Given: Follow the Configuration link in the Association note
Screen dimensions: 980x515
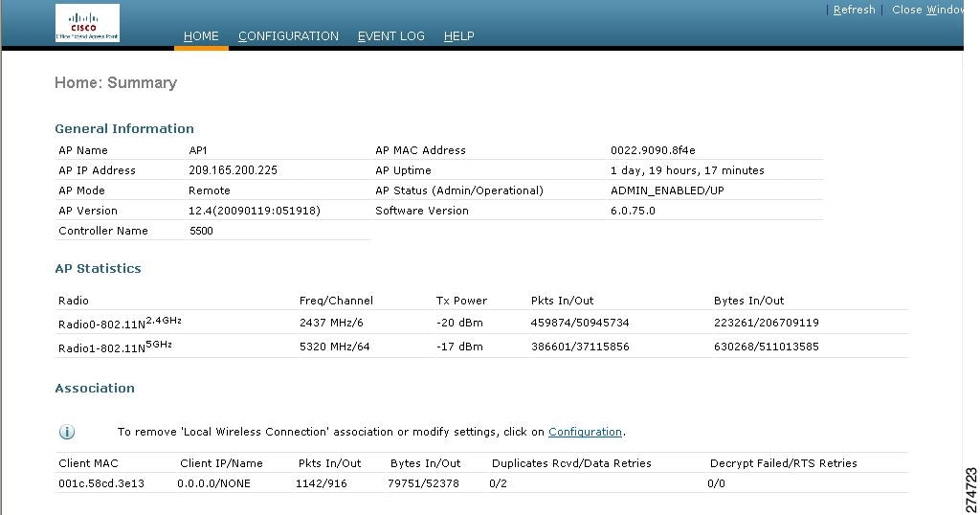Looking at the screenshot, I should (585, 432).
